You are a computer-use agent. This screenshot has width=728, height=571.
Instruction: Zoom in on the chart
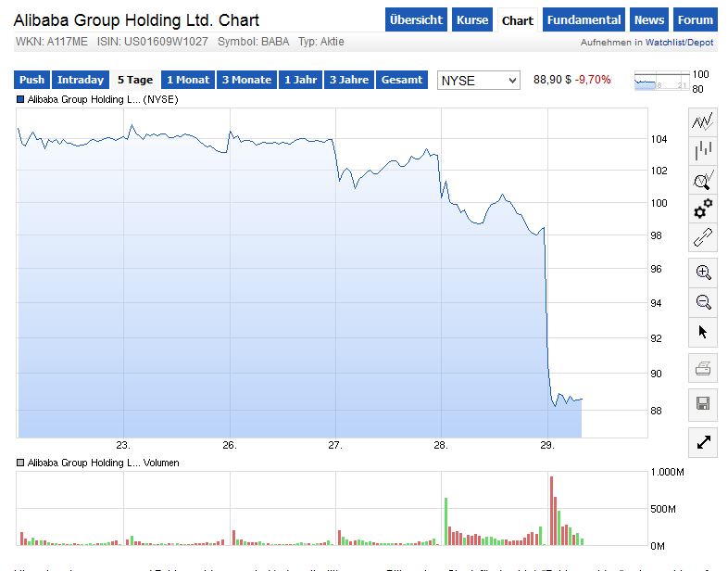tap(703, 273)
